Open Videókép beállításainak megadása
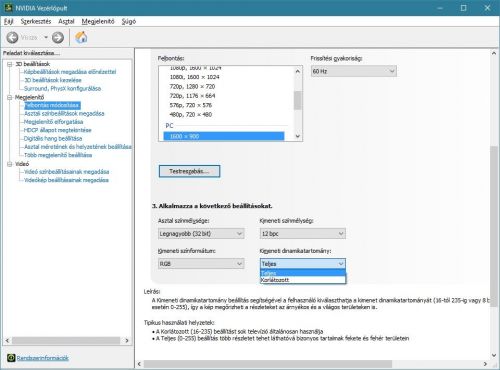500x370 pixels. [x=66, y=180]
